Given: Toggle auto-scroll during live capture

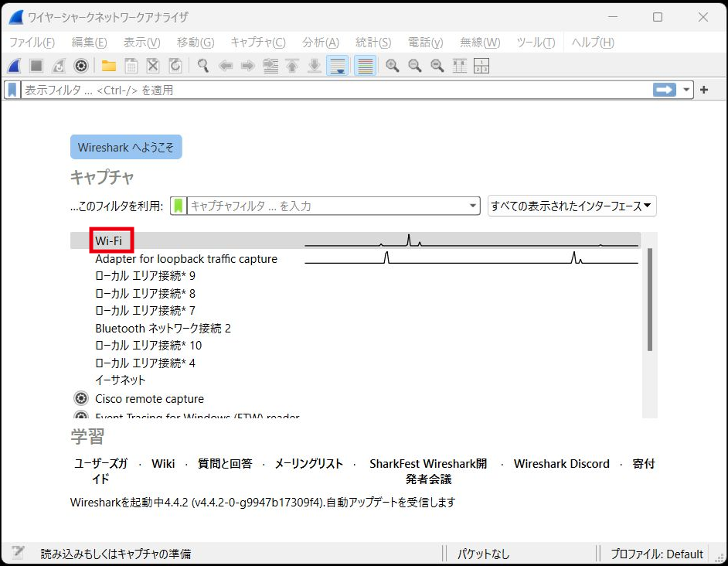Looking at the screenshot, I should (337, 66).
